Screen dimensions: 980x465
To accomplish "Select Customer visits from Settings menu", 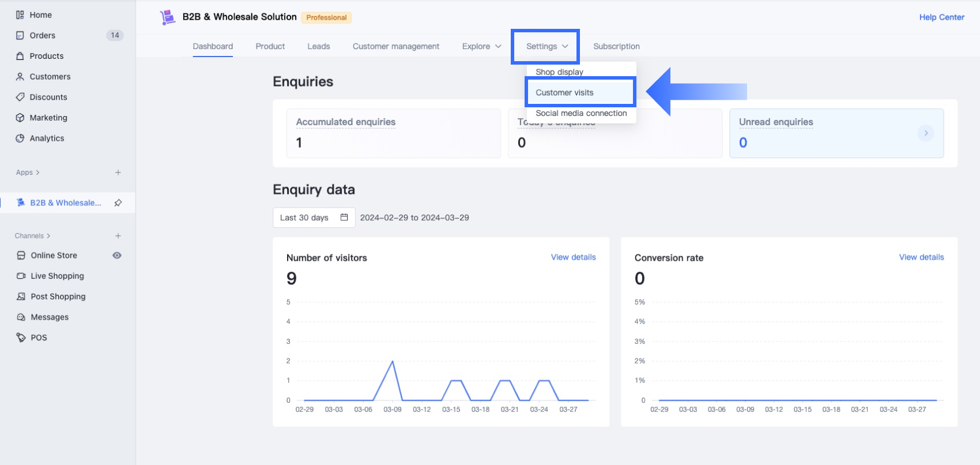I will click(564, 92).
